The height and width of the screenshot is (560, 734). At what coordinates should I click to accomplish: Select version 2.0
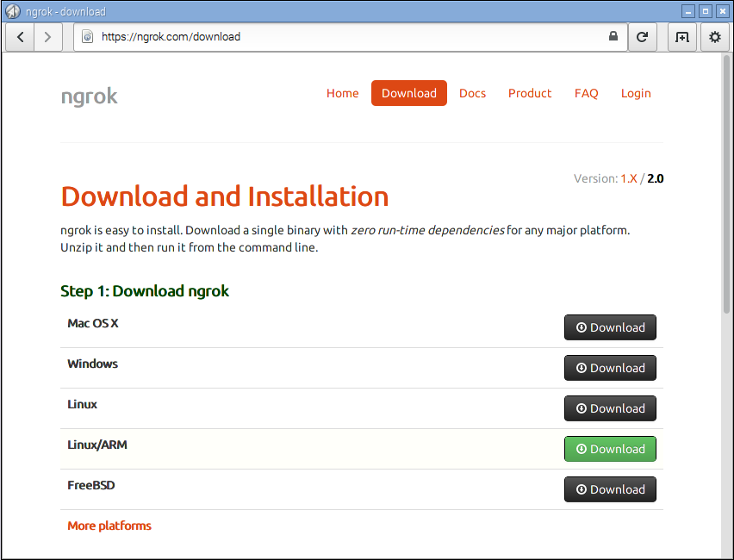tap(656, 178)
